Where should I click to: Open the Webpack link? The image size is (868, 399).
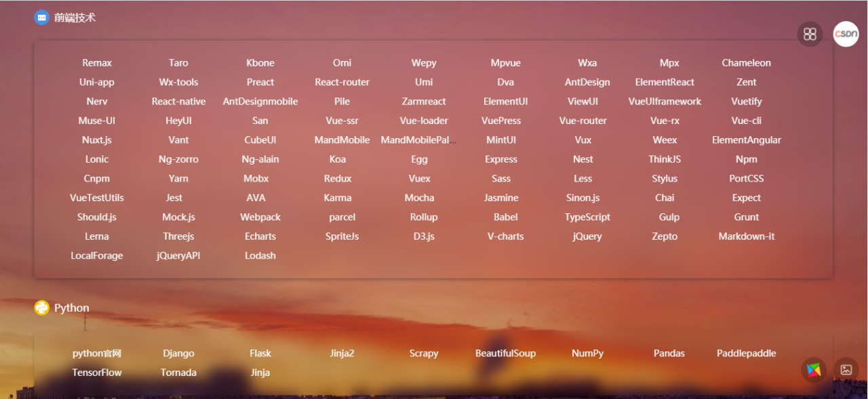[x=260, y=217]
